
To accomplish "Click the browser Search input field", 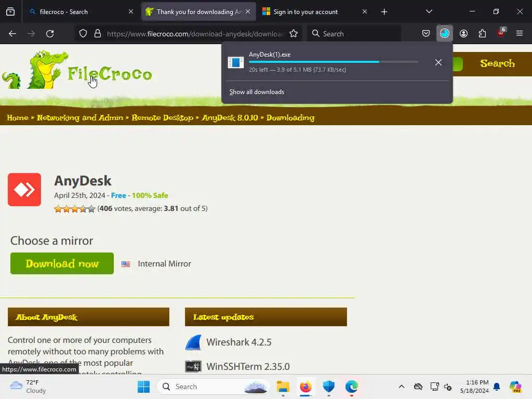I will [x=354, y=34].
